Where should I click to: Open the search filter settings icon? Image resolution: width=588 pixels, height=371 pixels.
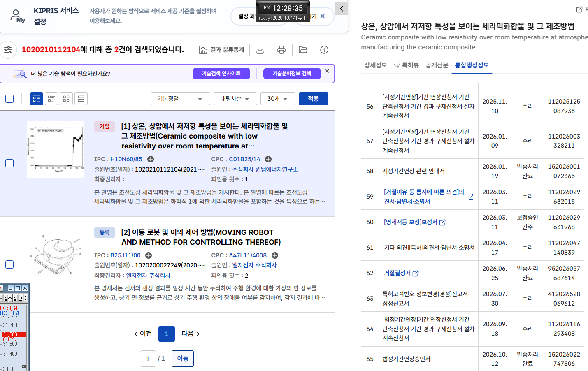(8, 50)
